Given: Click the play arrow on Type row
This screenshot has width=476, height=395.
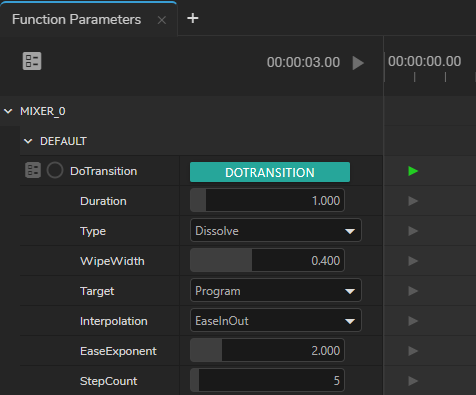Looking at the screenshot, I should (x=413, y=231).
